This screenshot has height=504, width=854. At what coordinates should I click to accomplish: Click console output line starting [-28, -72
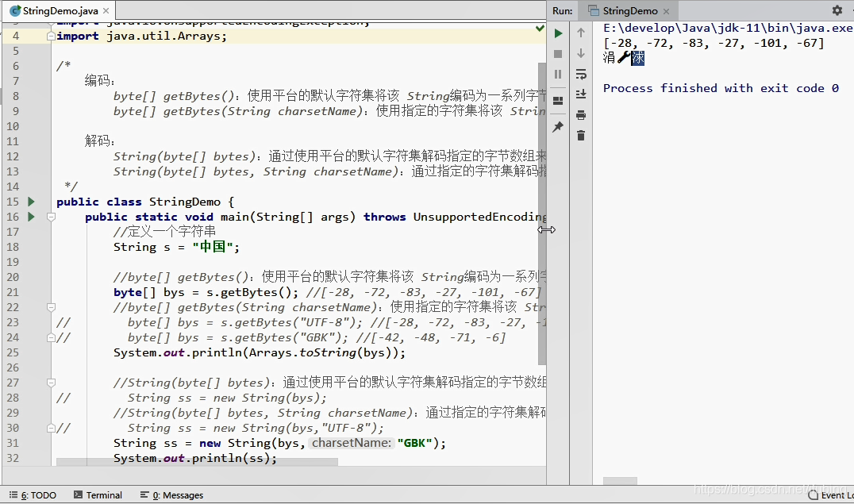(x=714, y=43)
